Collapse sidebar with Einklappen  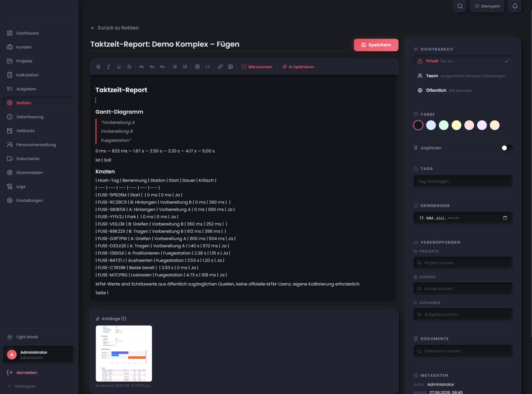(x=22, y=386)
